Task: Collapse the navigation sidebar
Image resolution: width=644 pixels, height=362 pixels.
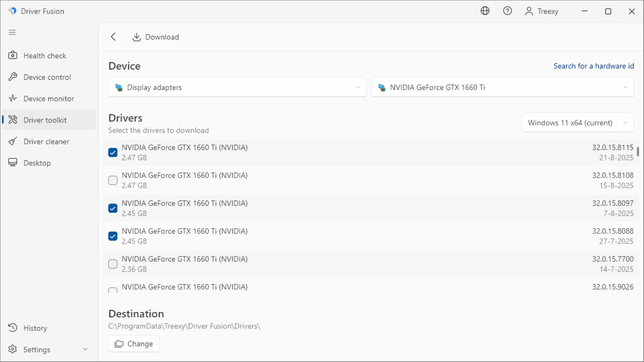Action: [x=12, y=32]
